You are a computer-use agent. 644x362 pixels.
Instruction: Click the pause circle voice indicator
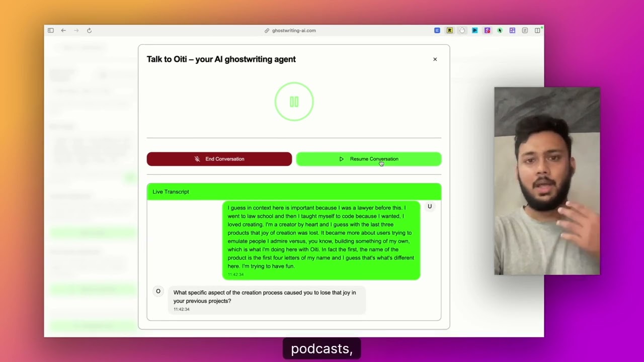point(294,102)
